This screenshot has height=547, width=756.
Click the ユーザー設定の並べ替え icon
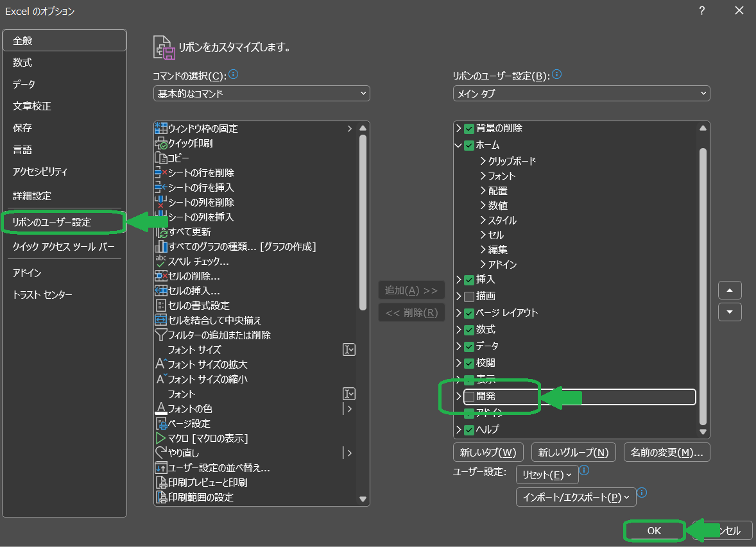coord(160,467)
